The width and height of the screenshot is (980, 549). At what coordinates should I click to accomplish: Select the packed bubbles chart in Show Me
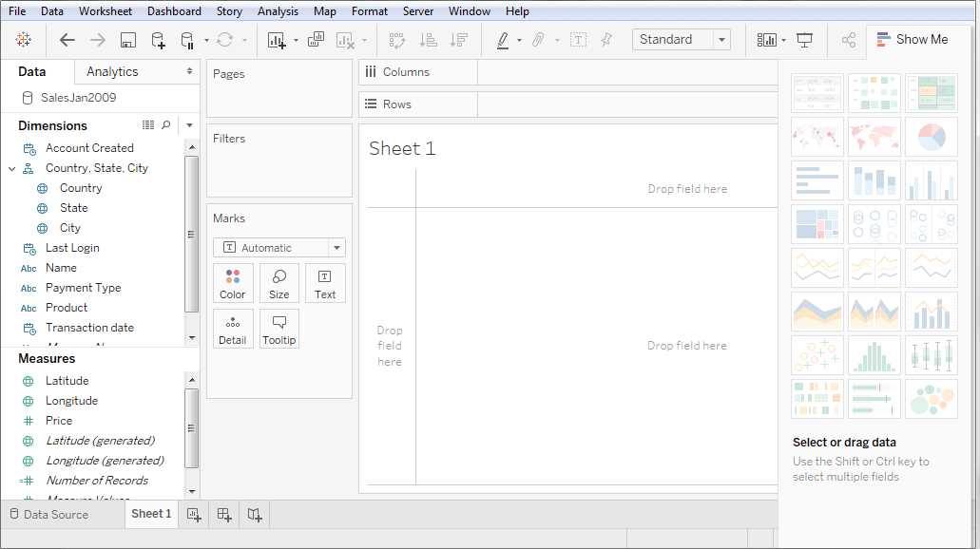[x=932, y=399]
